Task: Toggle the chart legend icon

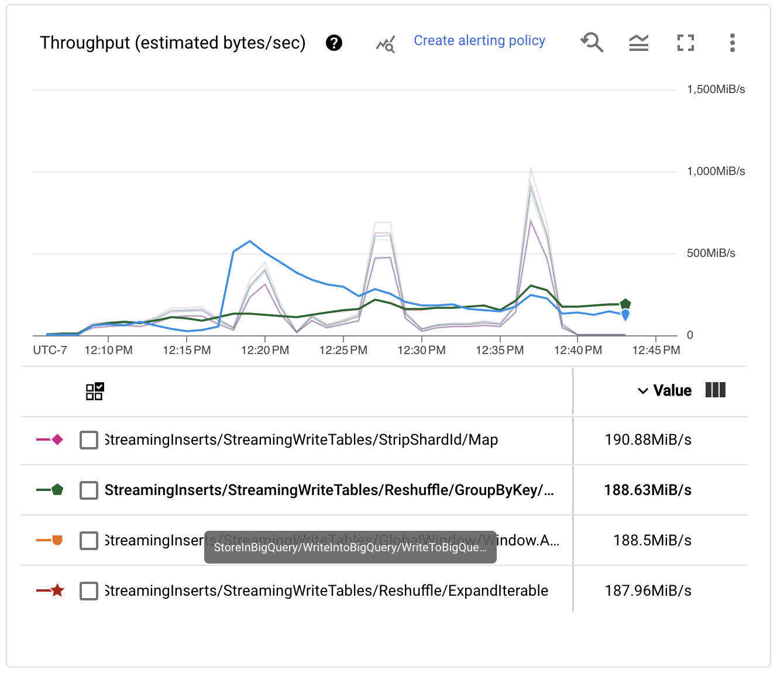Action: 638,43
